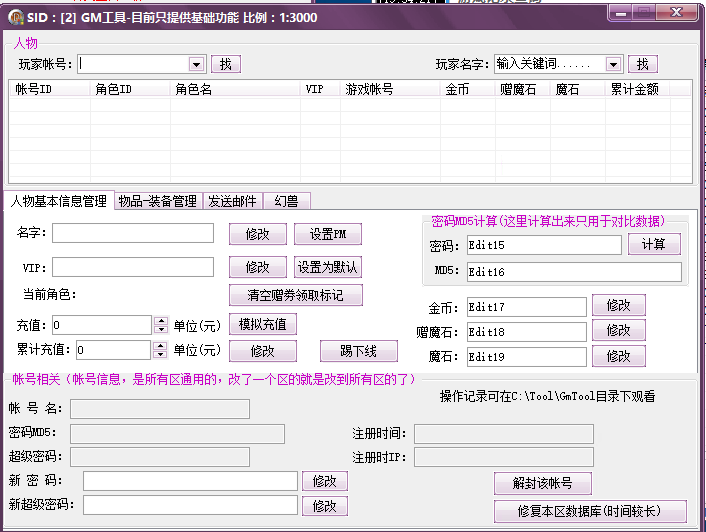
Task: Click 找 button next to 玩家名字
Action: click(x=642, y=64)
